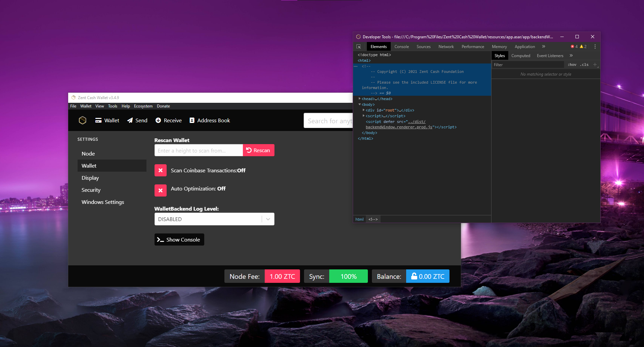644x347 pixels.
Task: Click the Zent Cash hexagon logo
Action: [x=83, y=120]
